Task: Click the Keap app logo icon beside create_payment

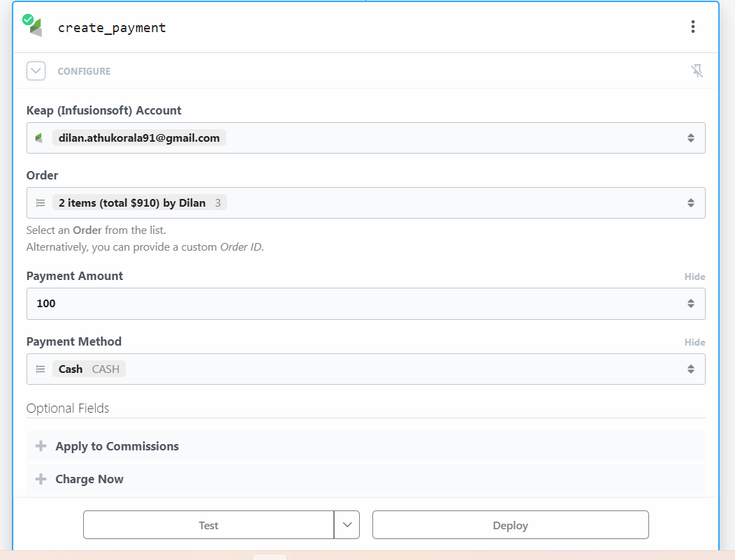Action: click(36, 28)
